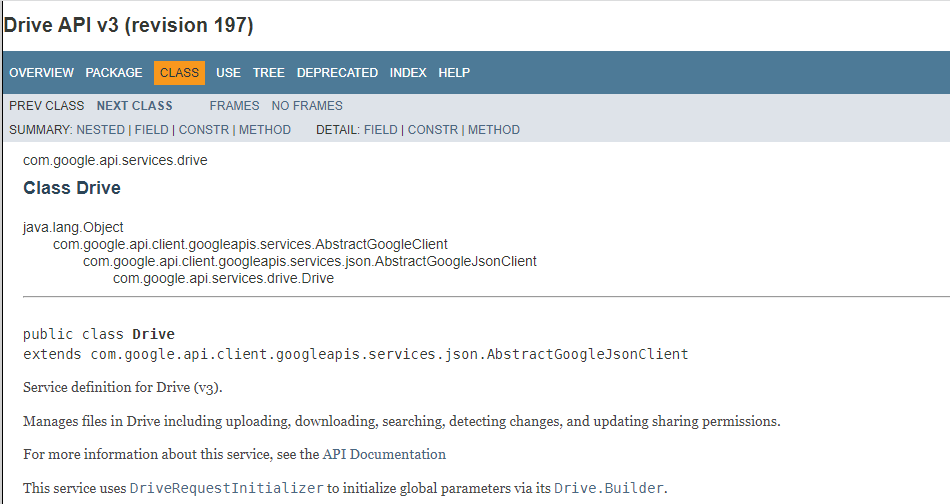Viewport: 950px width, 504px height.
Task: Jump to FIELD detail section
Action: pyautogui.click(x=380, y=130)
